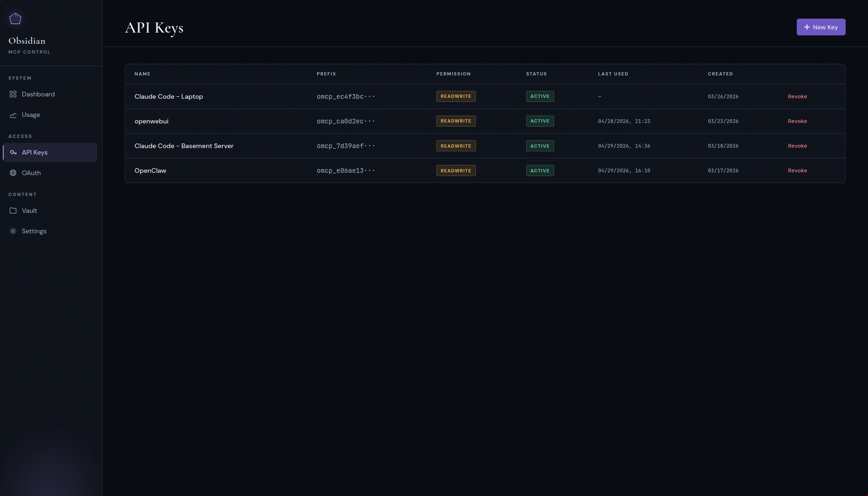Image resolution: width=868 pixels, height=496 pixels.
Task: Click the Vault folder icon
Action: 13,211
